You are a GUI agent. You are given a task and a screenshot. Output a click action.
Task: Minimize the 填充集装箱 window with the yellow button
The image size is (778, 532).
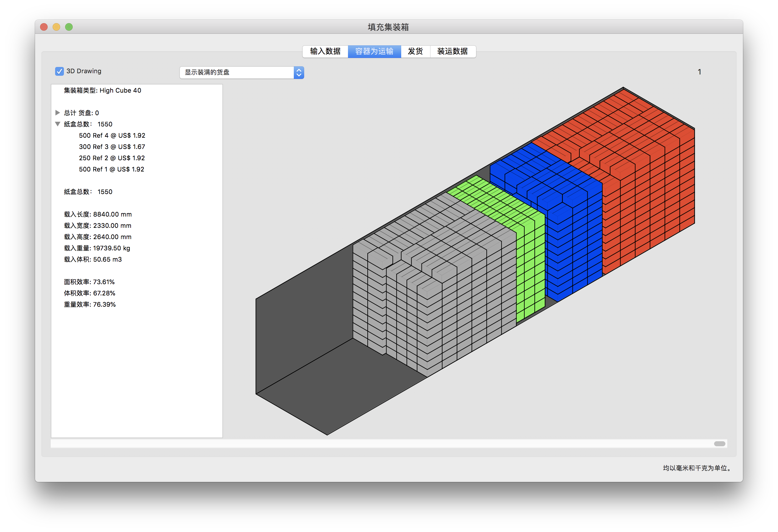coord(56,27)
